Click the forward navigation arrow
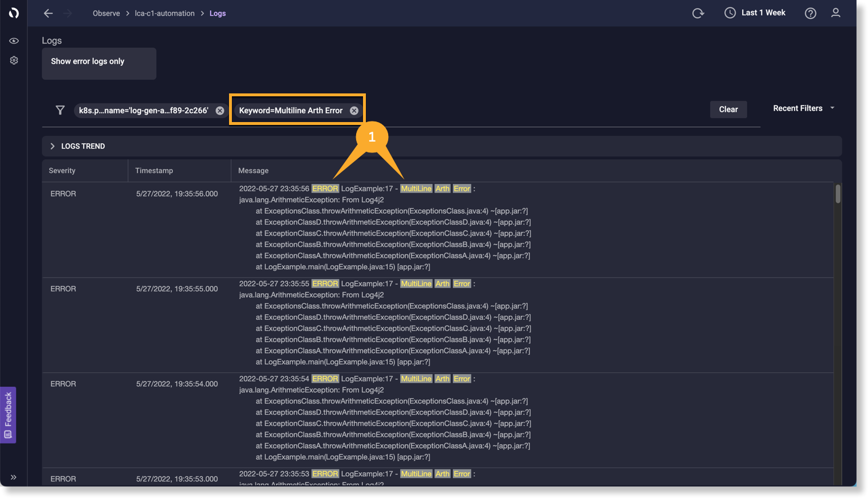This screenshot has height=498, width=868. [68, 13]
